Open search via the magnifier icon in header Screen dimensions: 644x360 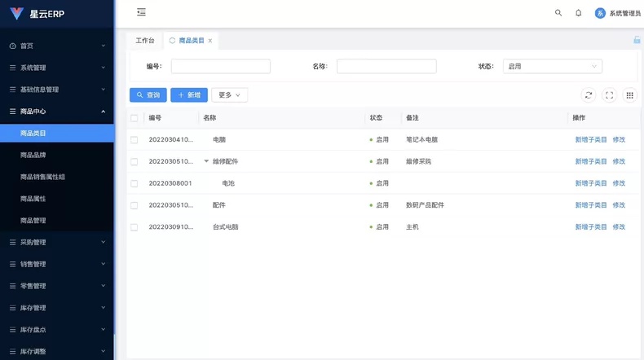tap(558, 13)
